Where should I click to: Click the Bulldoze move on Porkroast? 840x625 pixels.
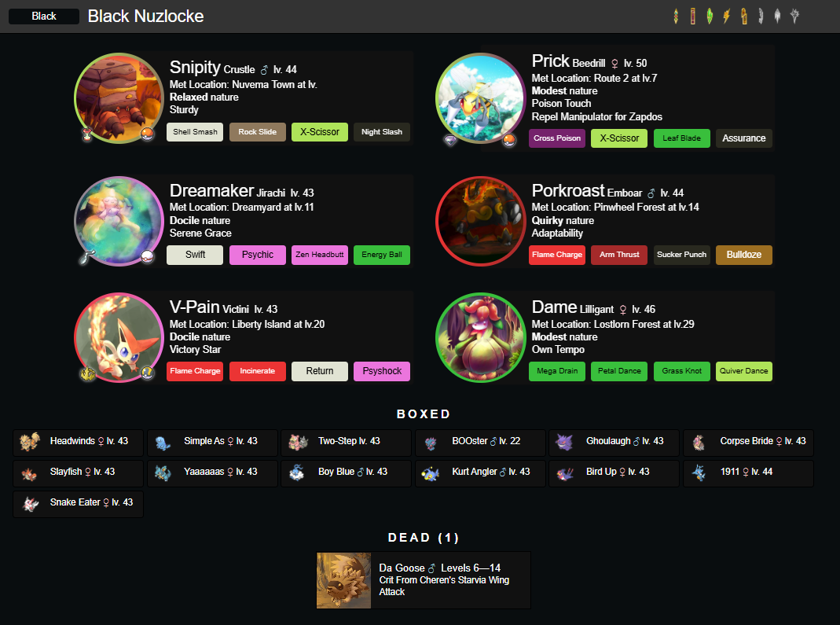pos(743,255)
